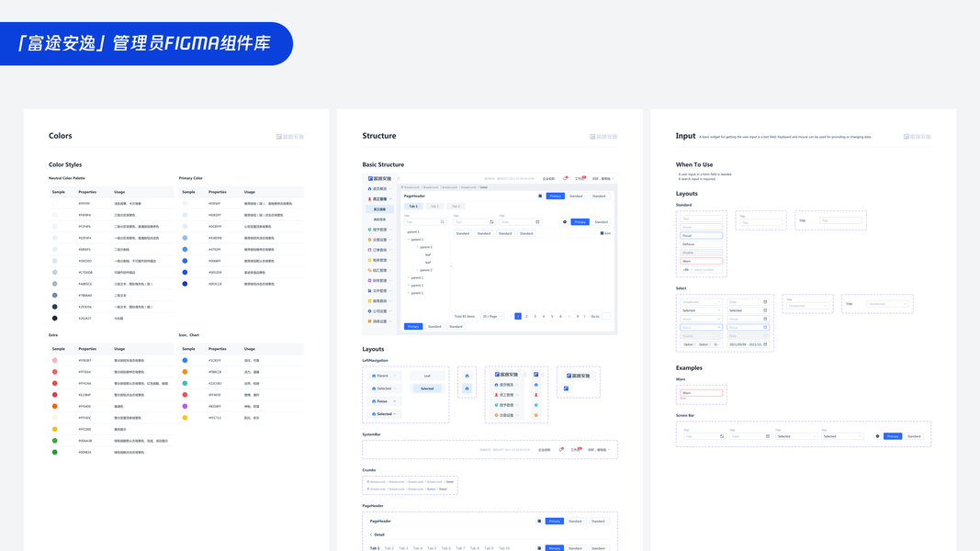Go to page 2 in the pagination
Image resolution: width=980 pixels, height=551 pixels.
coord(526,316)
